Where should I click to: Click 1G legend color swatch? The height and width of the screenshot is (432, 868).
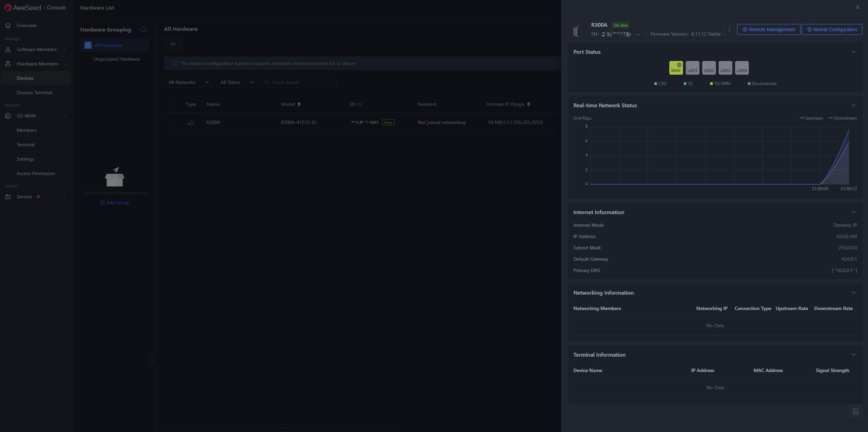point(685,84)
